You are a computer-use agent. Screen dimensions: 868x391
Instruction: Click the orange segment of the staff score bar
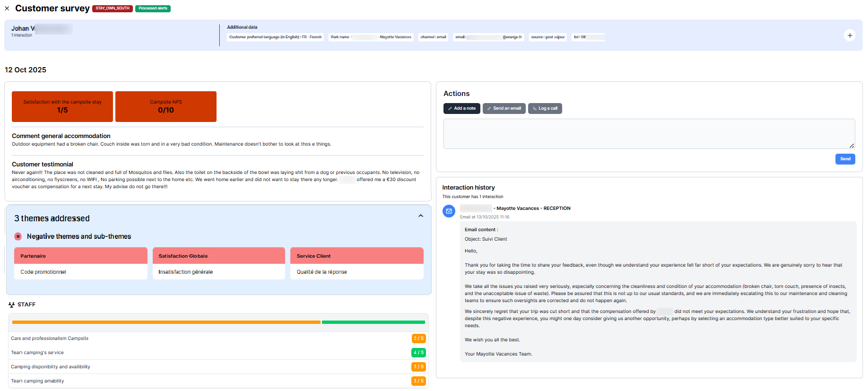166,322
